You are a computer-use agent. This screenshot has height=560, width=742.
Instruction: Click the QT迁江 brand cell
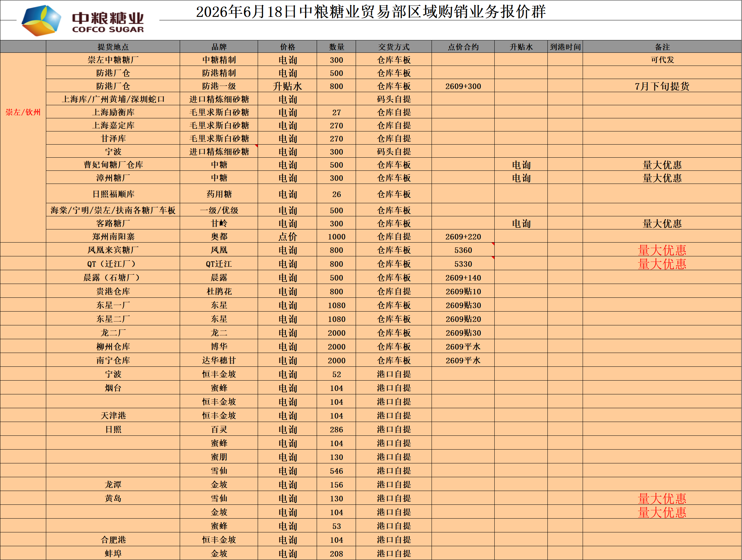tap(219, 264)
